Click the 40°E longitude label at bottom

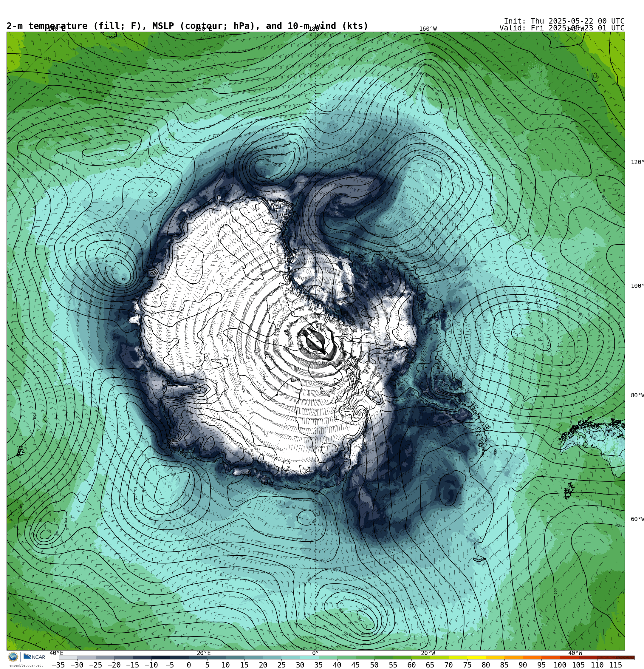[56, 653]
